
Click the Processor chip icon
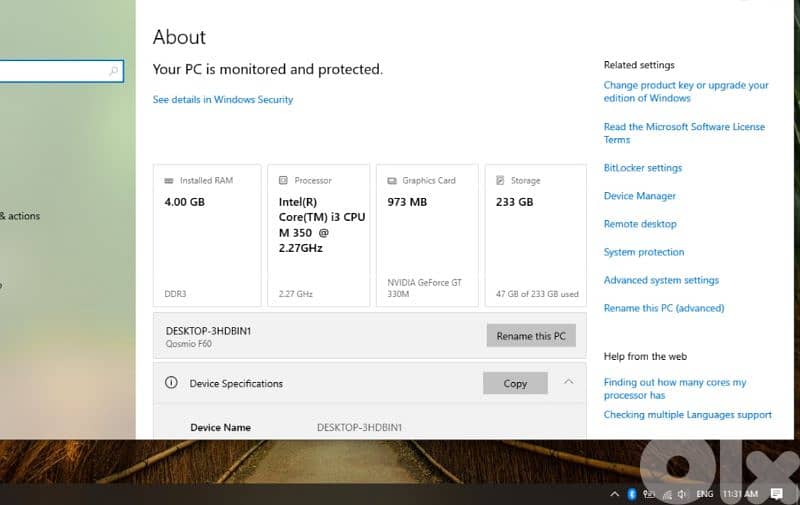[x=283, y=181]
